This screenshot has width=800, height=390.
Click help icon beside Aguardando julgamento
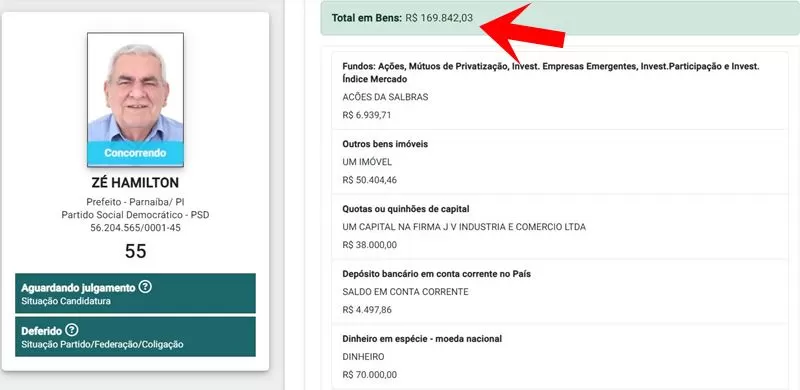click(x=145, y=287)
